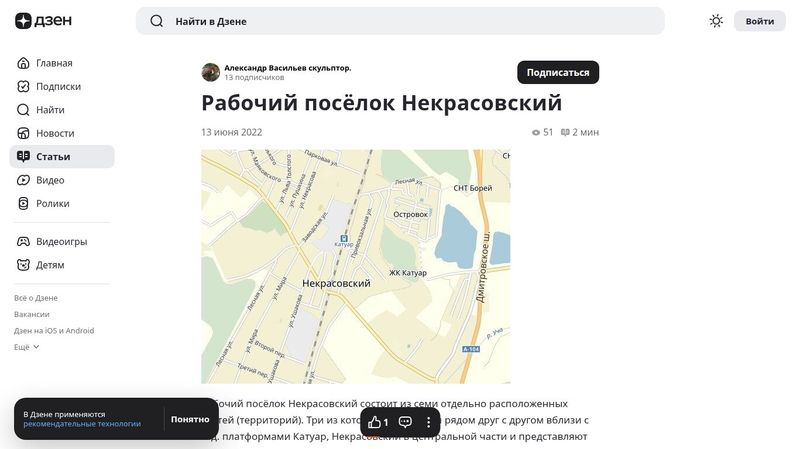Open Главная in the sidebar
The image size is (800, 449).
[x=53, y=63]
